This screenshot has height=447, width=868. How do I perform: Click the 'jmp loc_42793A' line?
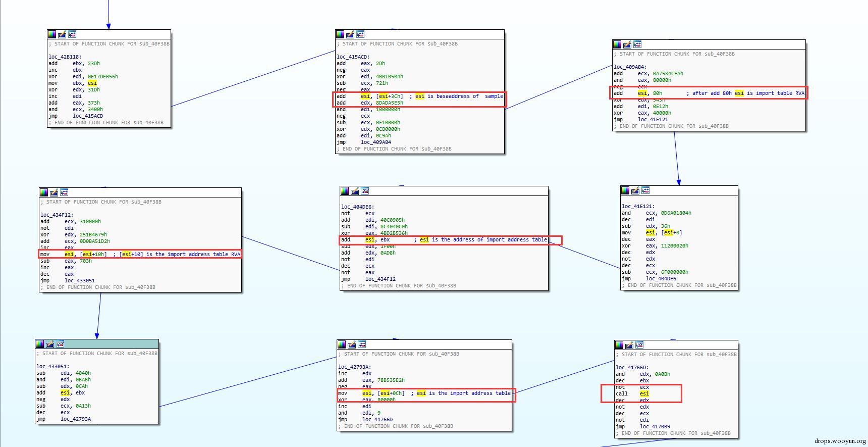point(64,419)
